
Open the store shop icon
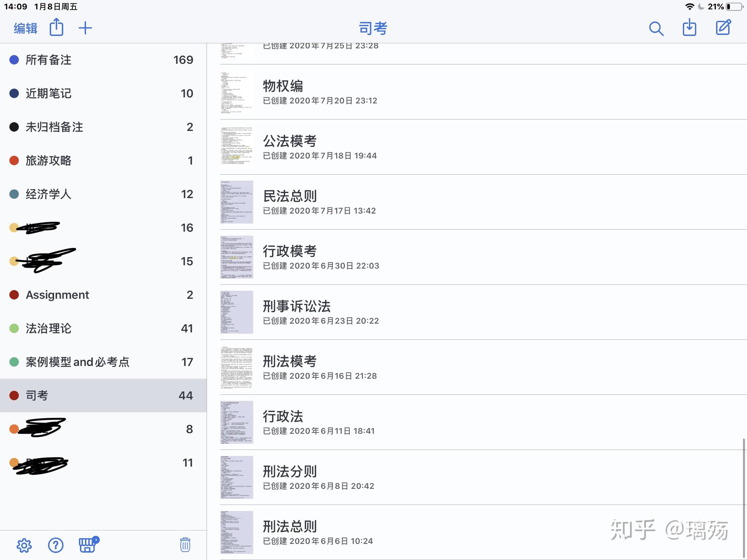coord(89,544)
